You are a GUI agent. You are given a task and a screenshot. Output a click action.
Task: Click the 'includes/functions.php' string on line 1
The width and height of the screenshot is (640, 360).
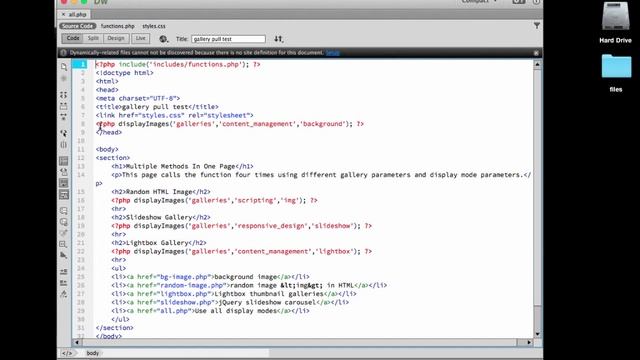point(196,64)
